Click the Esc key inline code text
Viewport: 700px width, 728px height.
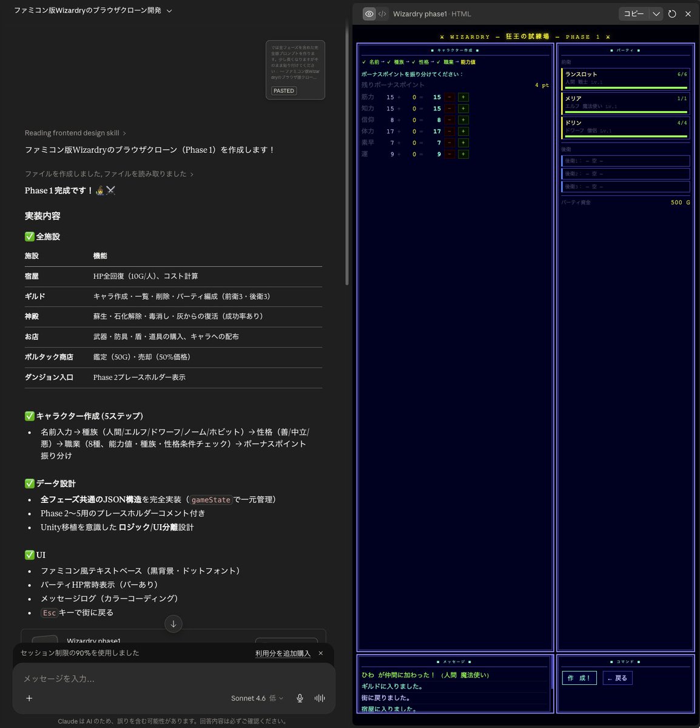[49, 613]
